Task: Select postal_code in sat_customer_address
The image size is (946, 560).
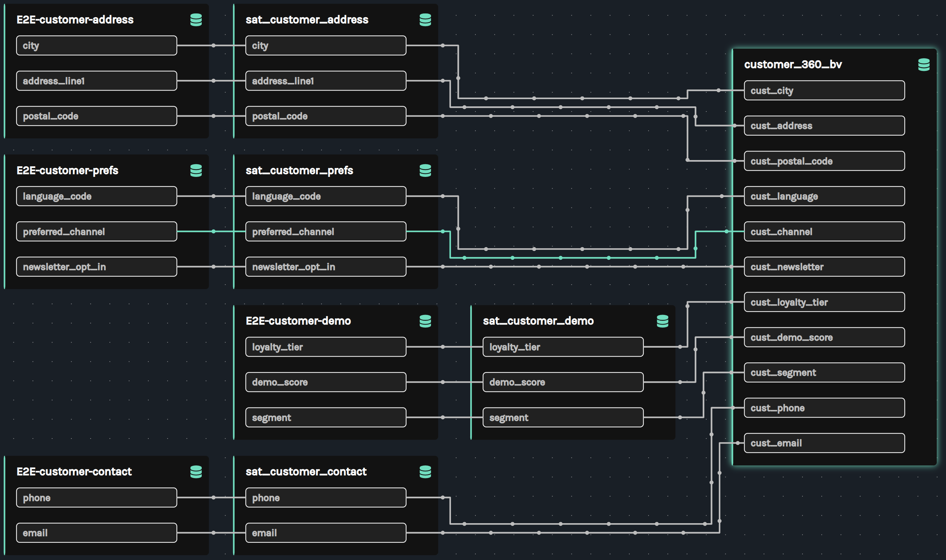Action: (x=326, y=116)
